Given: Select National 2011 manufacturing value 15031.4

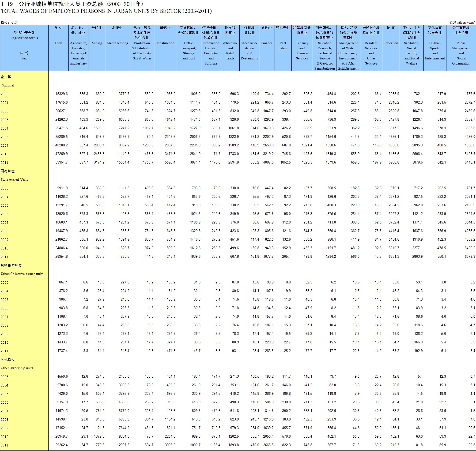Looking at the screenshot, I should click(x=123, y=162).
